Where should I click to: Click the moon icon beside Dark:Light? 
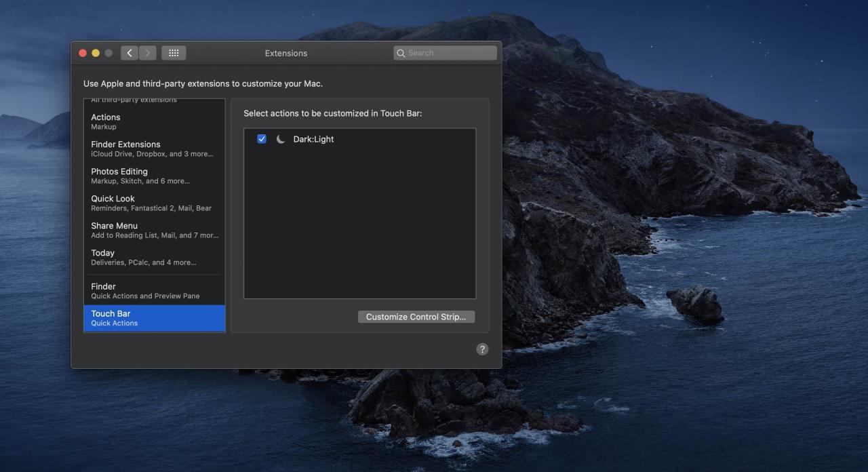[x=281, y=139]
